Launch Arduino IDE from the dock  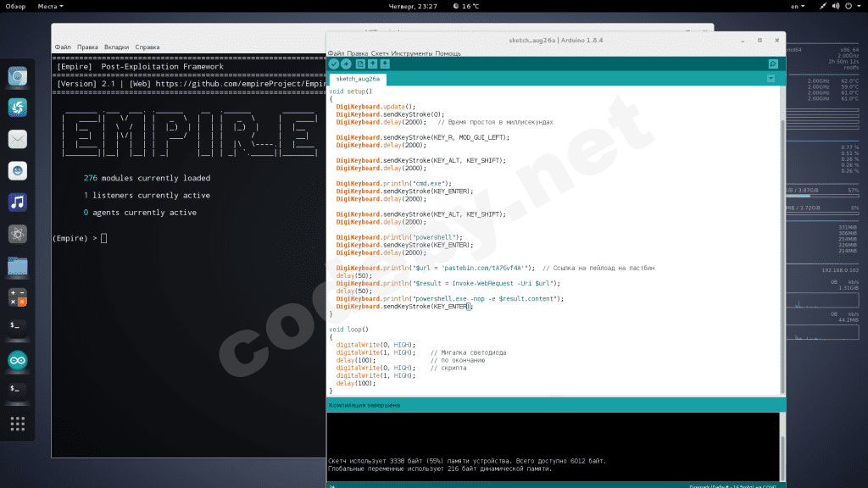click(x=18, y=359)
